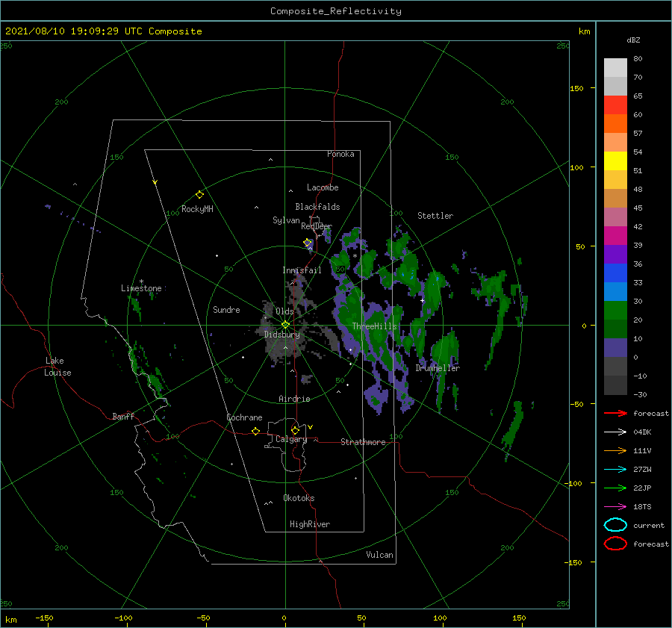672x628 pixels.
Task: Select the 80 dBZ light gray swatch
Action: point(615,68)
